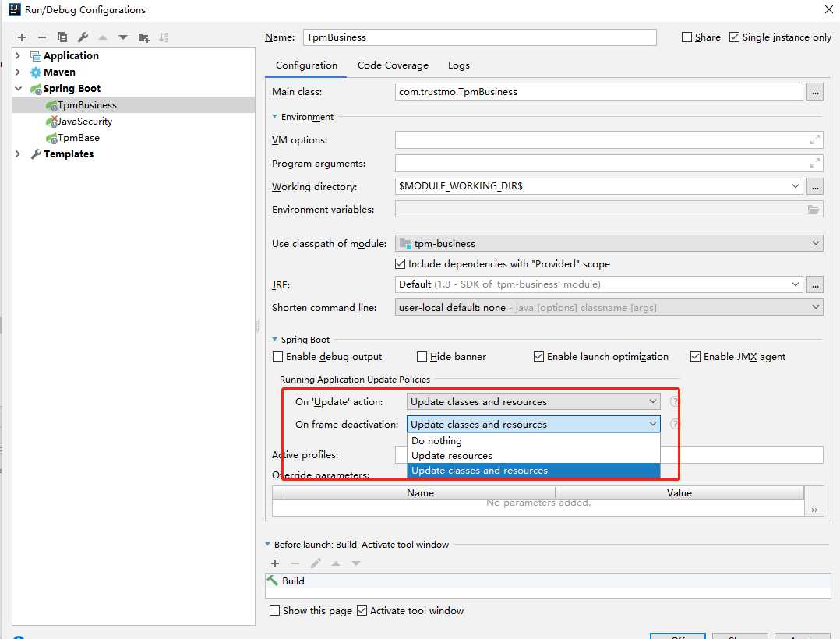
Task: Move configuration down in the list toolbar
Action: click(123, 37)
